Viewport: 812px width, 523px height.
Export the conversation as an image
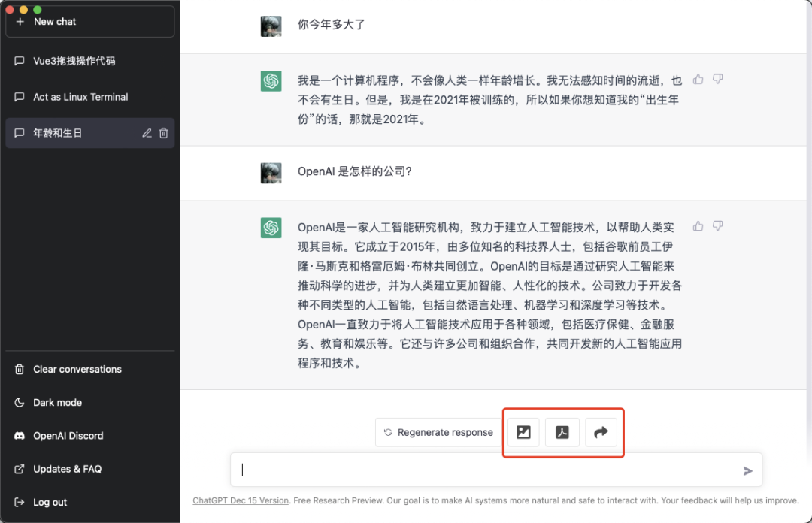[523, 432]
